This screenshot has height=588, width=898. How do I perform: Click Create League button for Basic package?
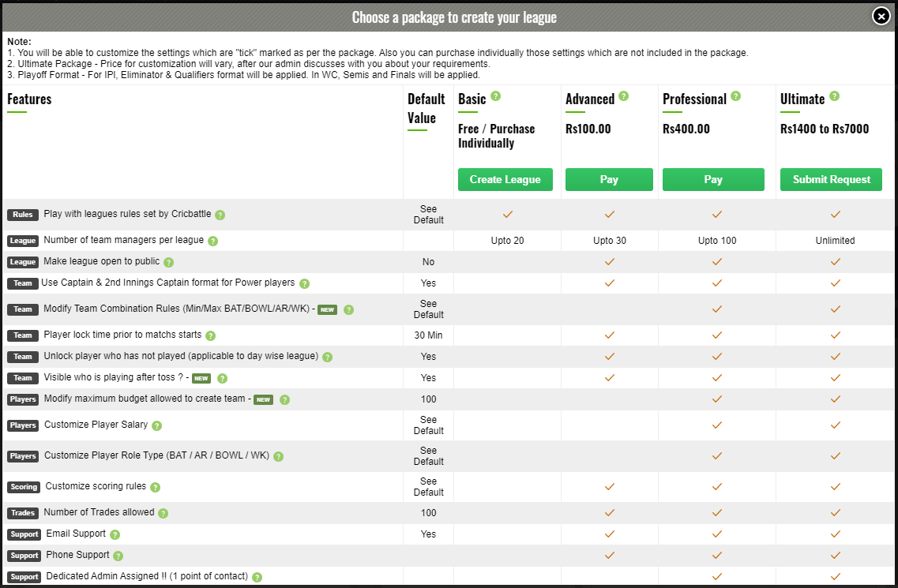505,179
